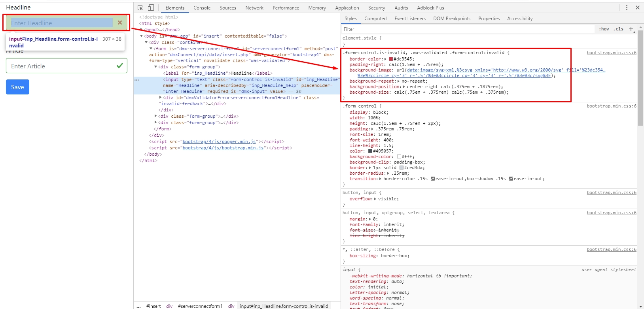Click ellipsis beside the selected input node

[x=136, y=80]
